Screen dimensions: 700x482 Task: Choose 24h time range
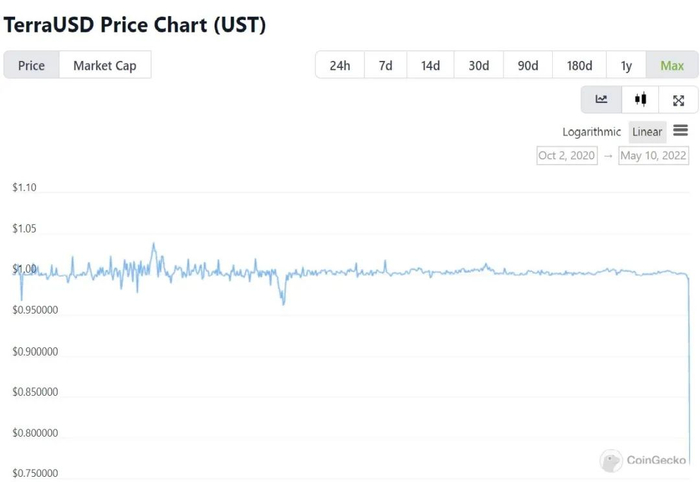click(x=340, y=66)
